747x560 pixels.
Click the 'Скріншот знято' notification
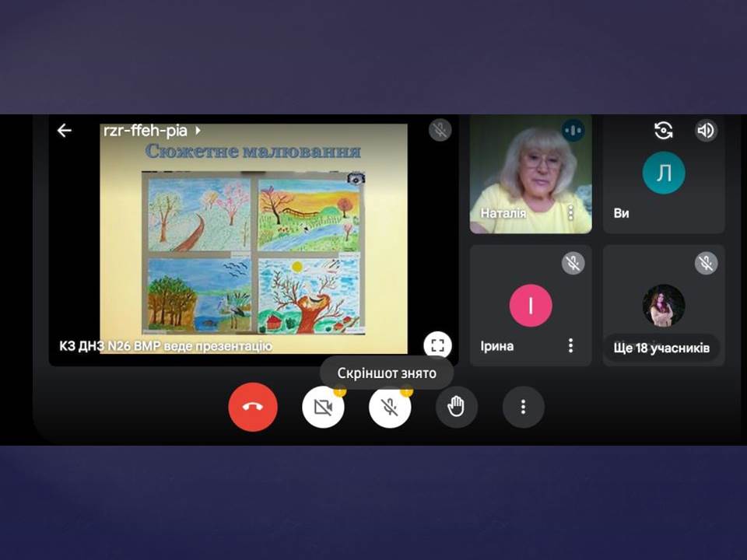[387, 373]
